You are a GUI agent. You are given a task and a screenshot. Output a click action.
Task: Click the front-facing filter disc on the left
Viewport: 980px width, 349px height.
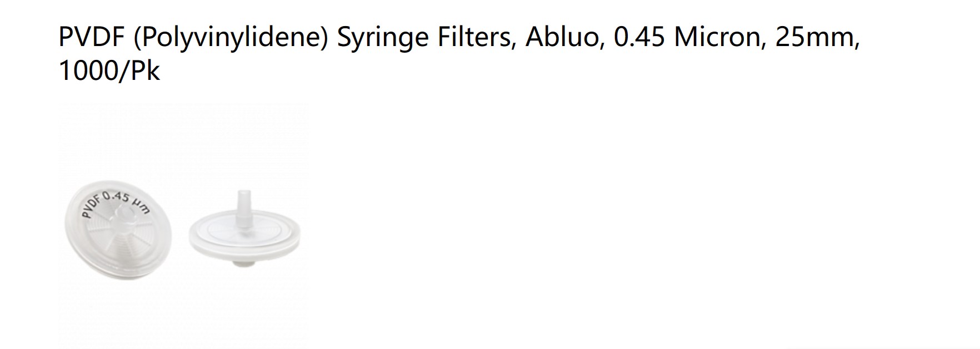(x=118, y=231)
